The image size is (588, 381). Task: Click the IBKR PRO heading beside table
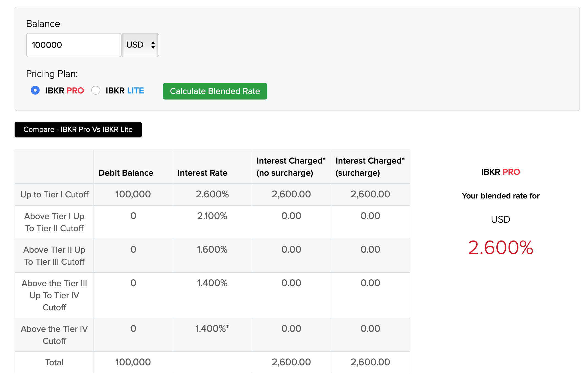[501, 172]
